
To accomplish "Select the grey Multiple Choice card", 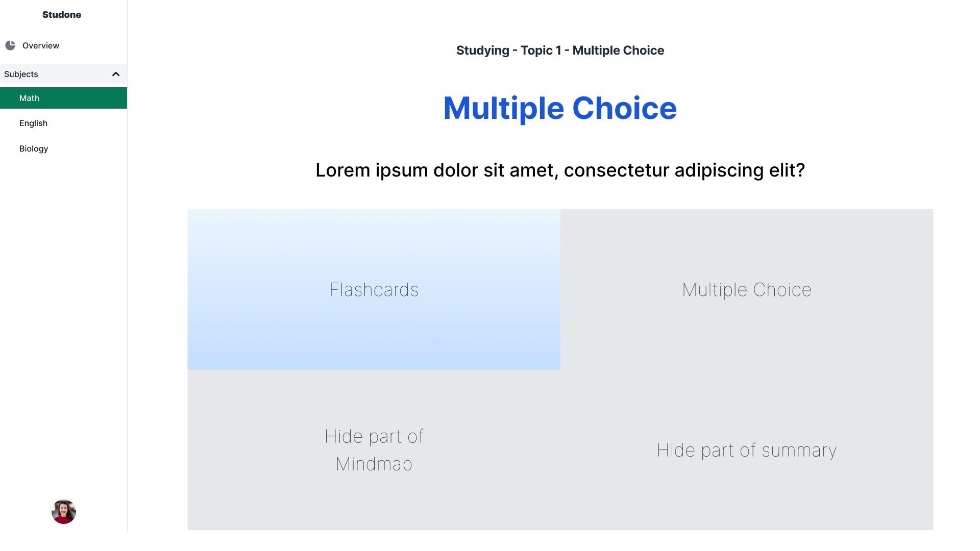I will point(747,289).
